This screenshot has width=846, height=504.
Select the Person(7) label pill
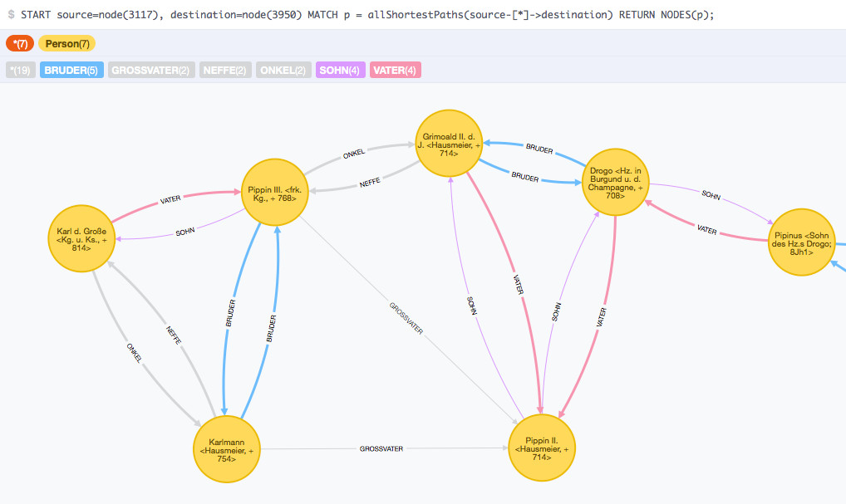(67, 43)
